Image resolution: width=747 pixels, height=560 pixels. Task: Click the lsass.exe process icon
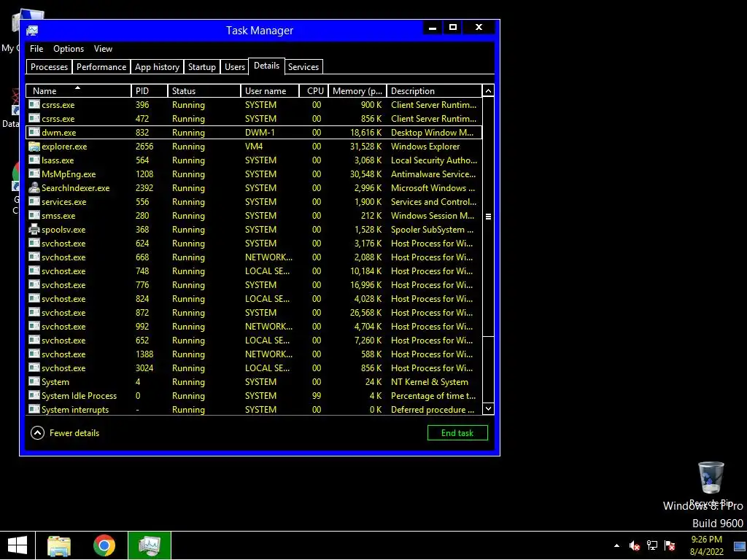pos(34,160)
